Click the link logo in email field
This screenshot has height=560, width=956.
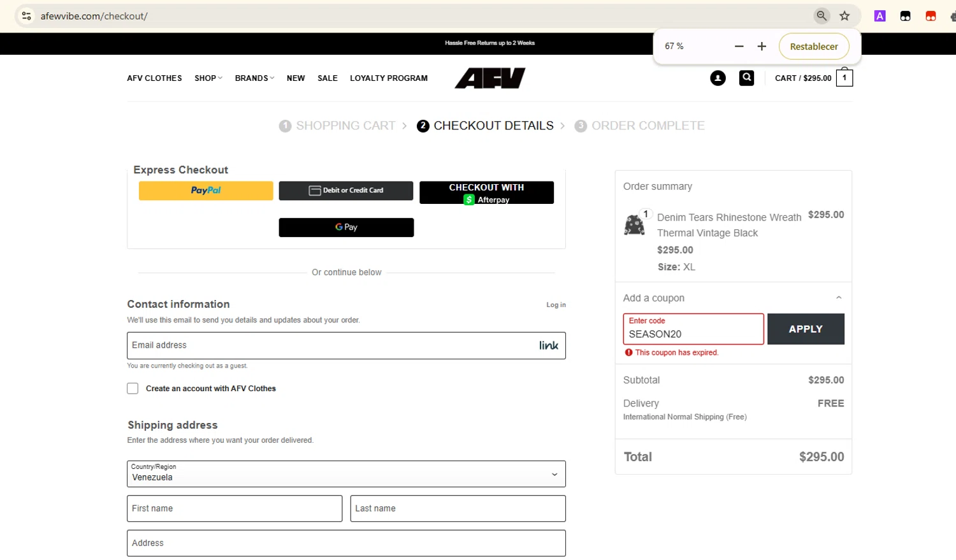(x=549, y=345)
